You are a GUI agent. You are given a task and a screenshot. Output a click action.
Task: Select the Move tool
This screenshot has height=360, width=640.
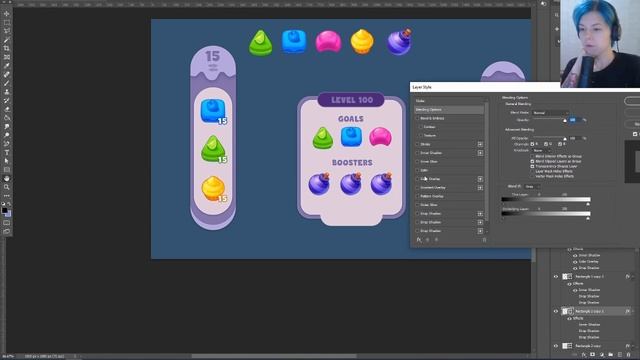click(7, 13)
